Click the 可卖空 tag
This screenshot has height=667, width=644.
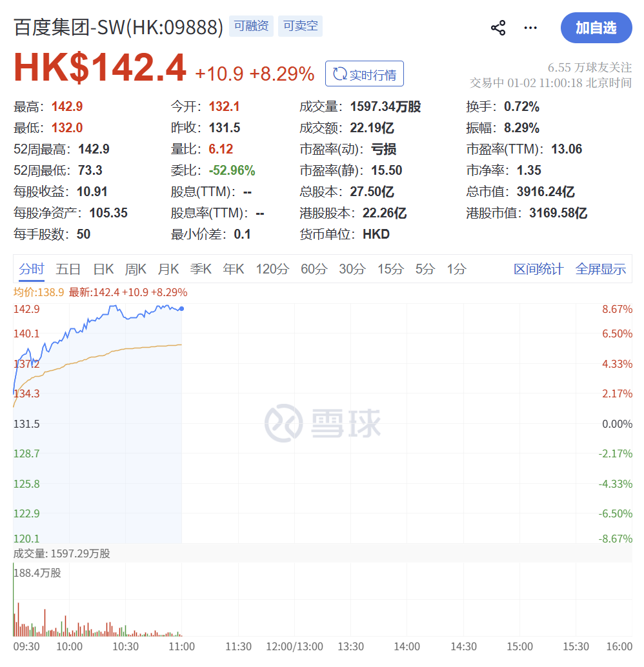tap(301, 26)
